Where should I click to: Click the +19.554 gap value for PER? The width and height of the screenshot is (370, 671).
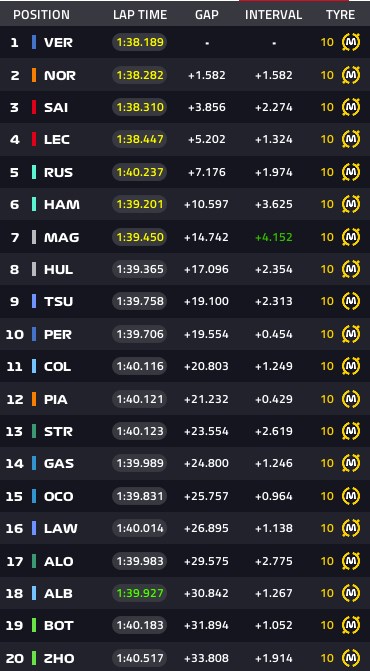click(x=206, y=334)
